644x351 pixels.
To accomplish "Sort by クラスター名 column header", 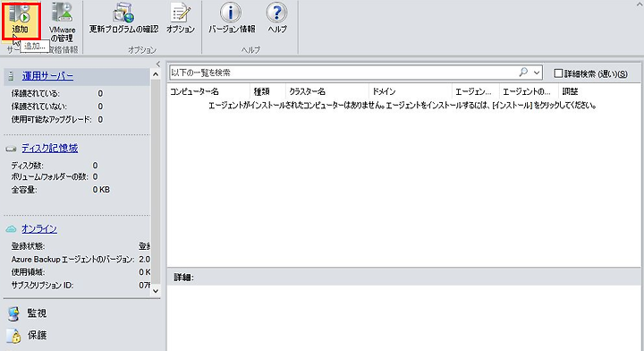I will click(327, 91).
